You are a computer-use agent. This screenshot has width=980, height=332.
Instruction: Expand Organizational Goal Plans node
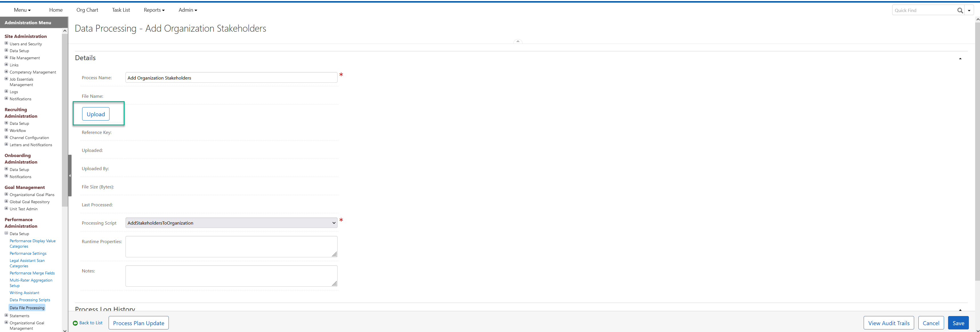[6, 194]
